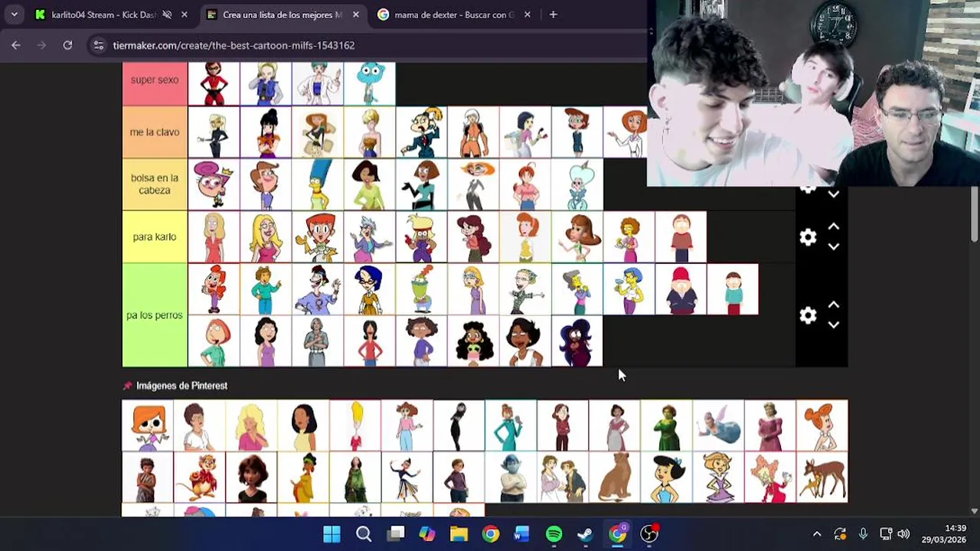Click the 'Imágenes de Pinterest' heading
The image size is (980, 551).
(x=181, y=386)
